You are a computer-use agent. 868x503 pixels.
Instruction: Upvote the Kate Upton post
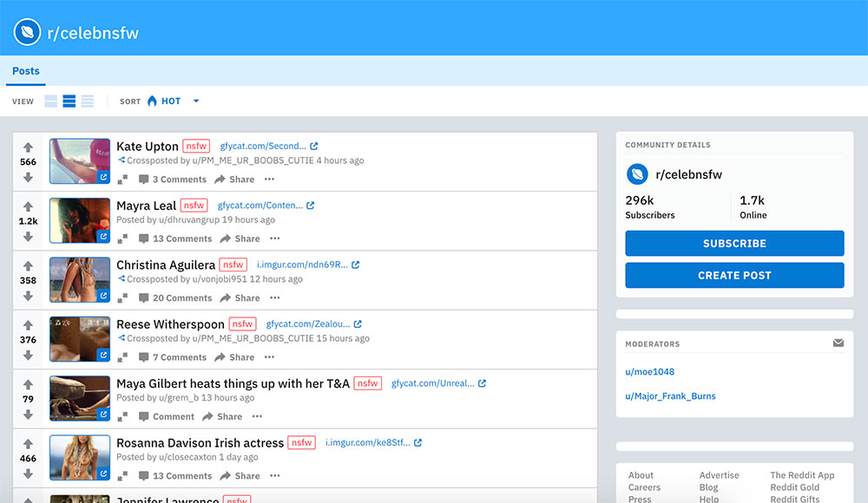(x=29, y=147)
